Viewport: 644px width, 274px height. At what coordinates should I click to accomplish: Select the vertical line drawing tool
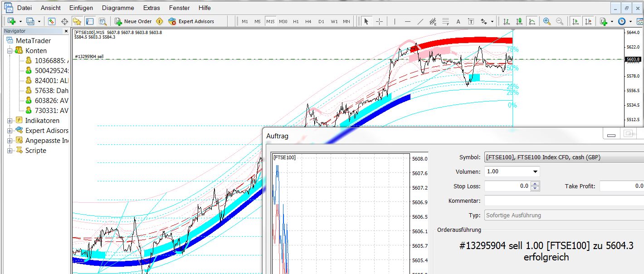pos(395,21)
